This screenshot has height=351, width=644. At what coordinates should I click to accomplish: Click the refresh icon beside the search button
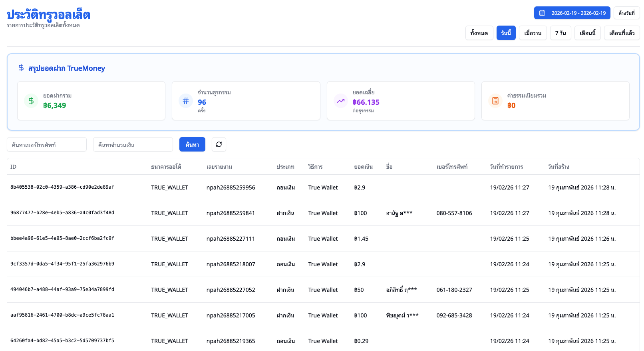coord(219,144)
